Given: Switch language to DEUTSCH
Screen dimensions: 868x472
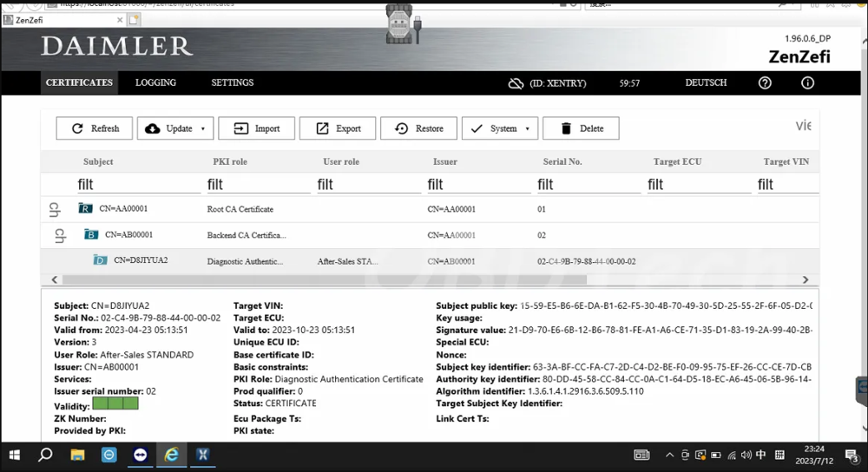Looking at the screenshot, I should pos(706,83).
